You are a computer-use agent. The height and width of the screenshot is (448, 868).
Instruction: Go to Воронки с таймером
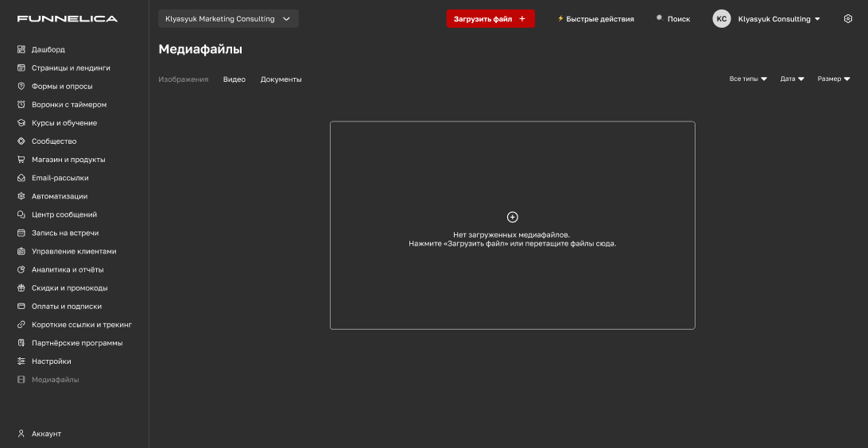tap(69, 105)
